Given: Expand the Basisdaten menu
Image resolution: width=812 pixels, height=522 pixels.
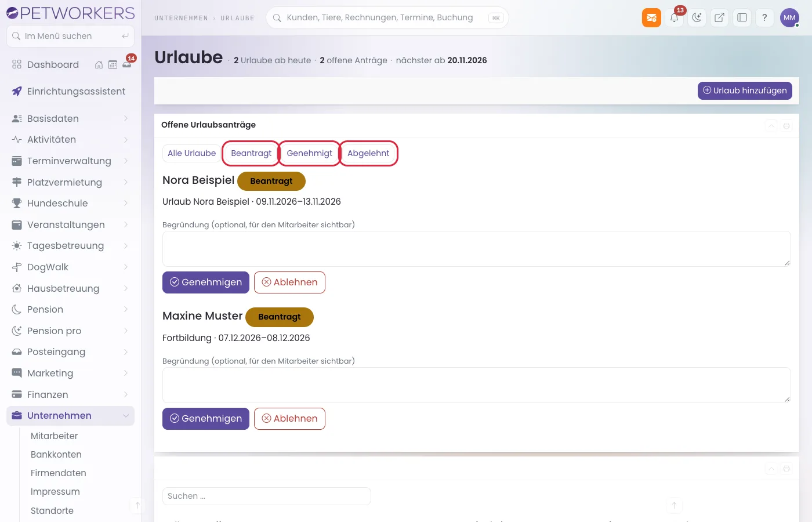Looking at the screenshot, I should click(70, 118).
